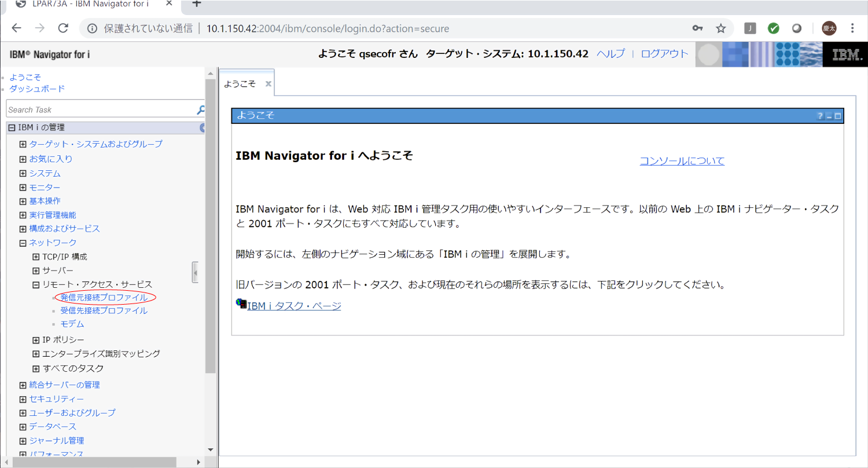Expand 統合サーバーの管理 node
868x468 pixels.
pos(23,385)
